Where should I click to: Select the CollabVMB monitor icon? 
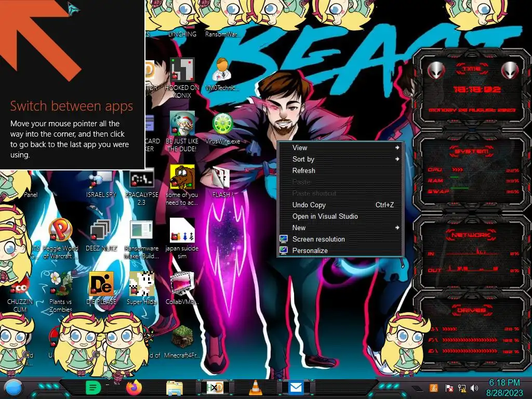coord(182,284)
